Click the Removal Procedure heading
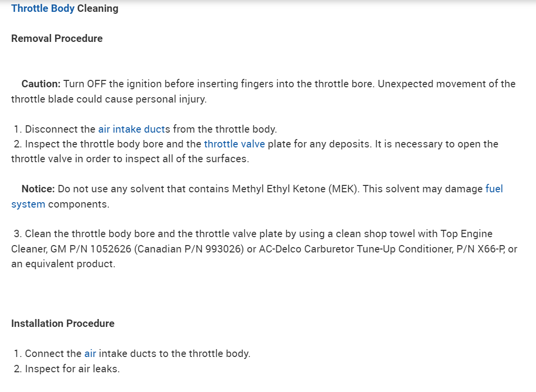The image size is (536, 392). pyautogui.click(x=57, y=38)
